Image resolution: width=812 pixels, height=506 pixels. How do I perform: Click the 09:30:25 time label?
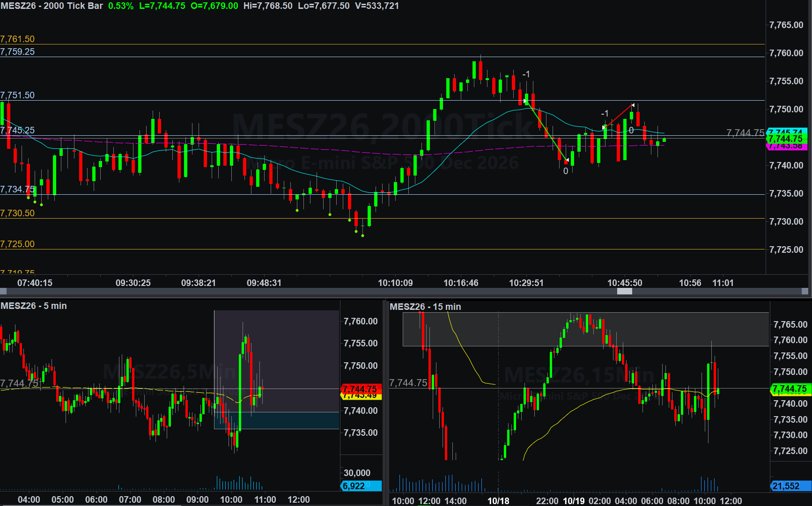point(133,283)
